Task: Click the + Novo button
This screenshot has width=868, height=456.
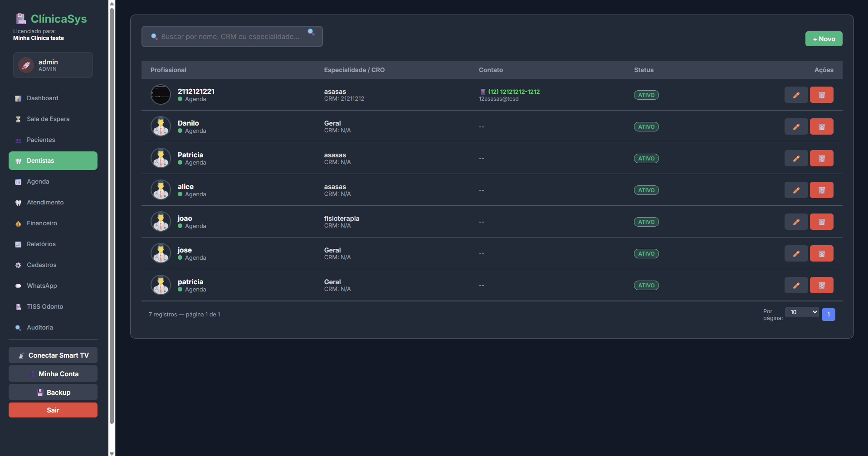Action: 824,39
